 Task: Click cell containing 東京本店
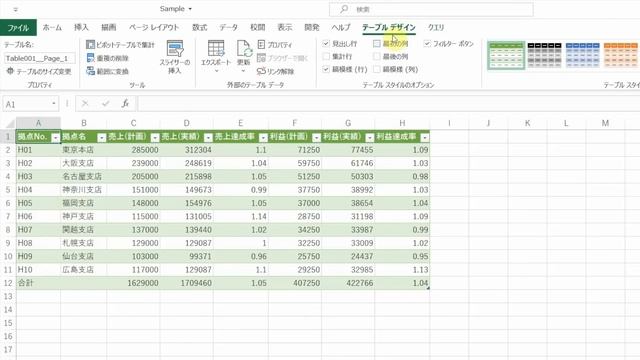pyautogui.click(x=84, y=150)
